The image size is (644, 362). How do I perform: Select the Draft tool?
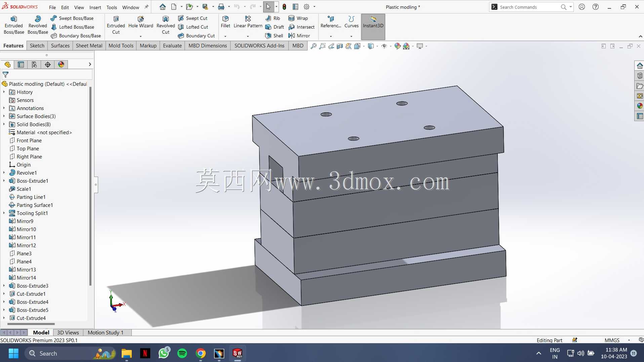click(275, 27)
